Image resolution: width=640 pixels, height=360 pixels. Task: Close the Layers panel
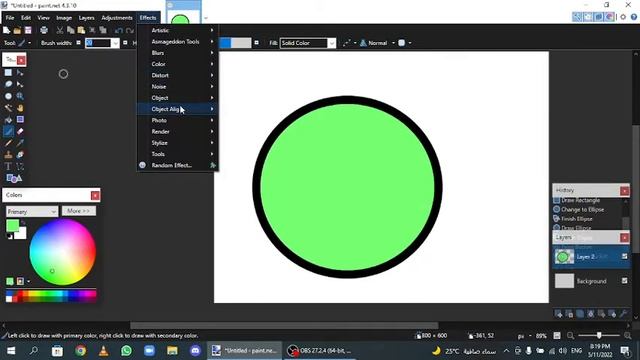[x=624, y=238]
